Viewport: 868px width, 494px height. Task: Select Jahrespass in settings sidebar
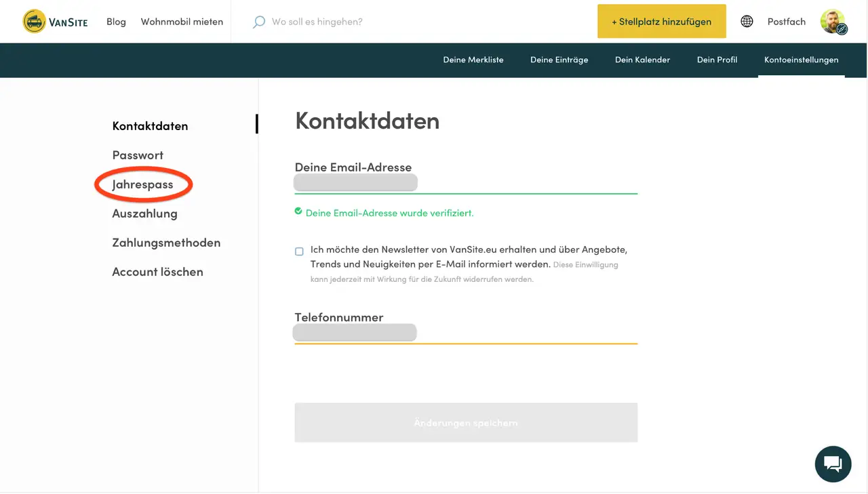click(x=142, y=184)
